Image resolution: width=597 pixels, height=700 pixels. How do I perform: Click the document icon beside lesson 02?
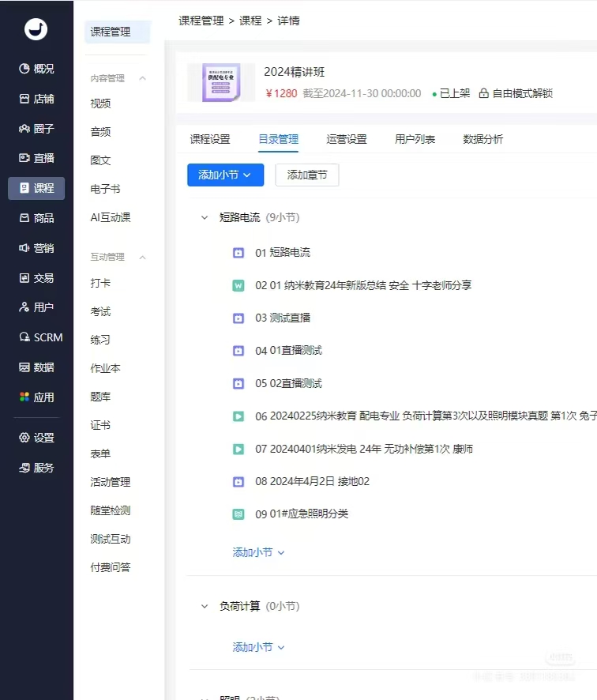(x=238, y=285)
